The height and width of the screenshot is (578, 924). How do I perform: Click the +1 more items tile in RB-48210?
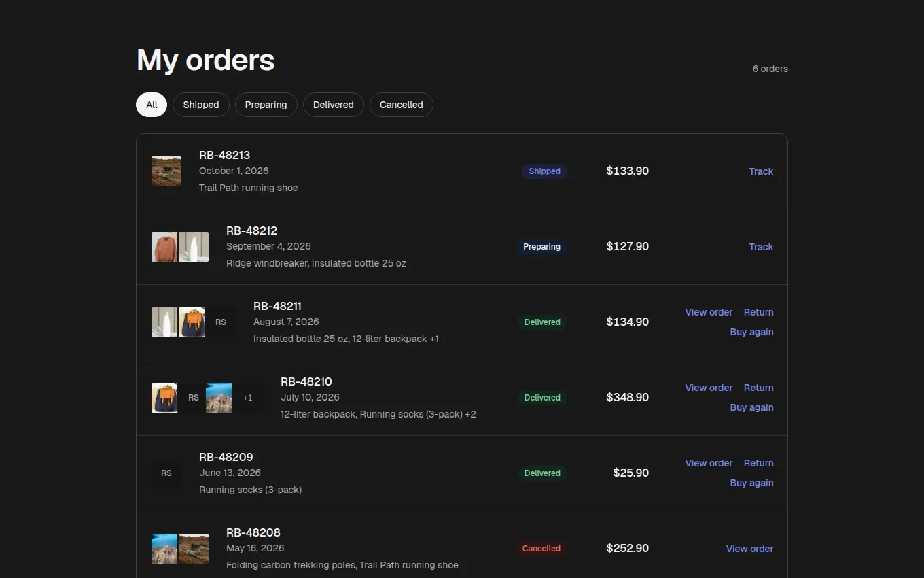click(x=248, y=398)
